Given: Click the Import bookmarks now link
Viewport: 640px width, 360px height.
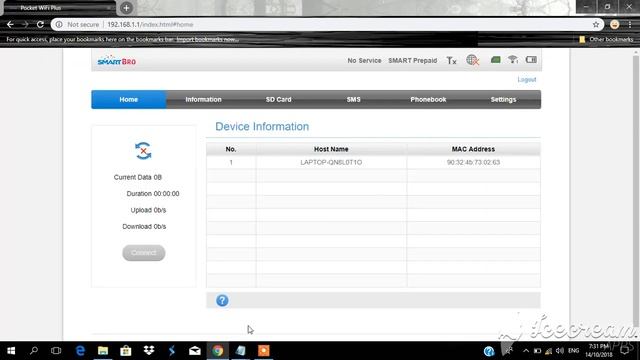Looking at the screenshot, I should click(207, 39).
